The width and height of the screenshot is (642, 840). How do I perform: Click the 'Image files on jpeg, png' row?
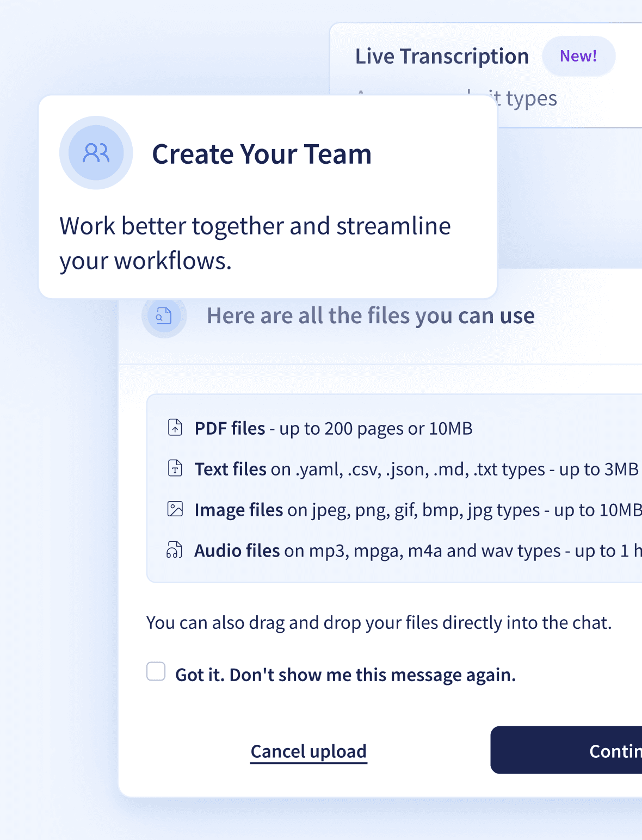tap(418, 510)
